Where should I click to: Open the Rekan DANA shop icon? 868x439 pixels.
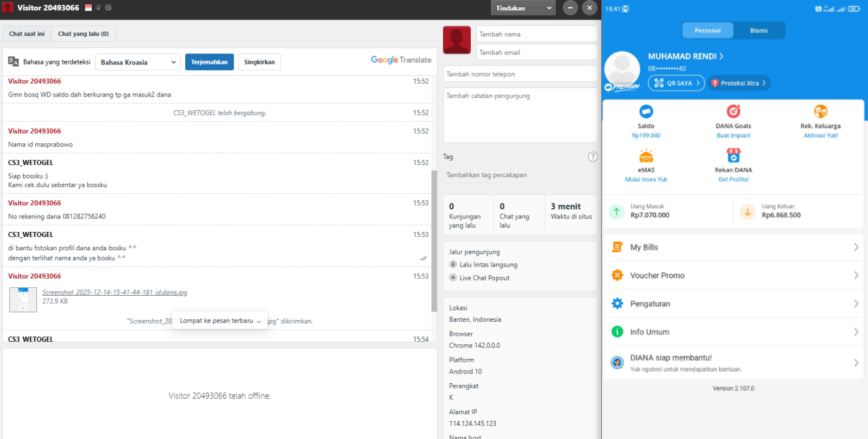733,155
